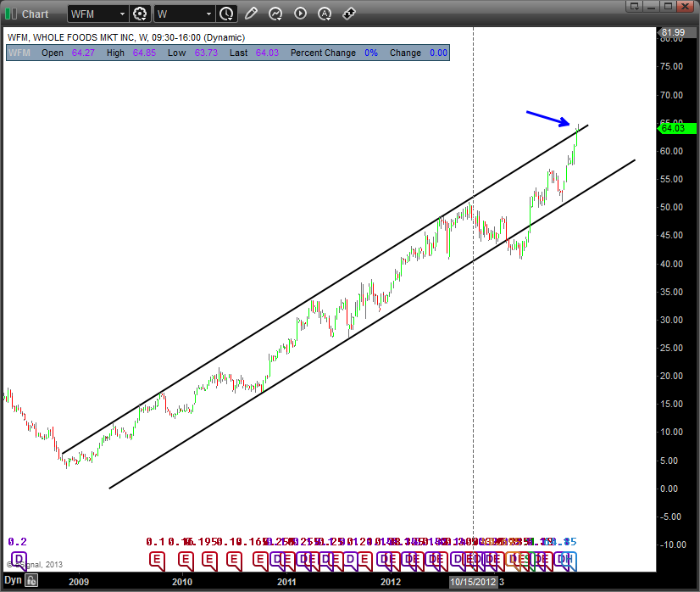This screenshot has width=700, height=592.
Task: Click the 50.00 level on price axis
Action: (x=671, y=207)
